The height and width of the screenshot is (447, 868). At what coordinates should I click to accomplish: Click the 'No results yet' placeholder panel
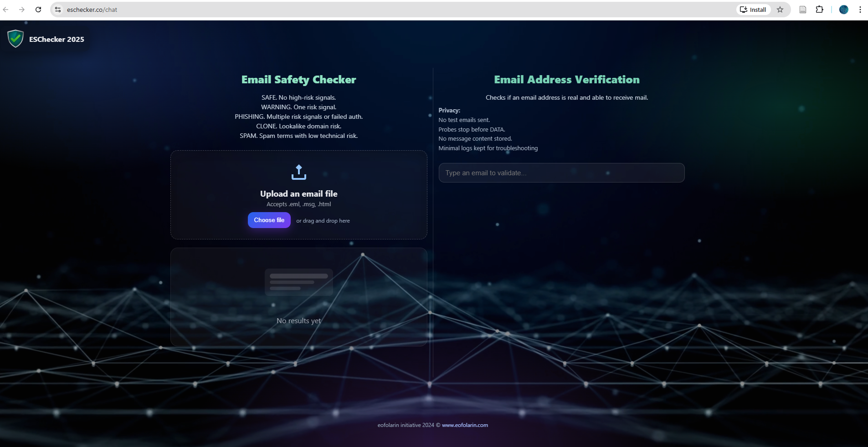point(299,297)
